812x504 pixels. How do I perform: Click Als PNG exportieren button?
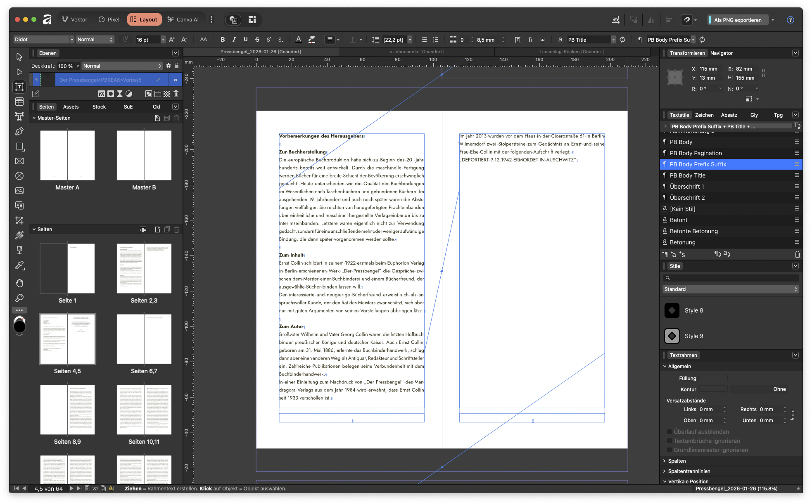coord(738,20)
